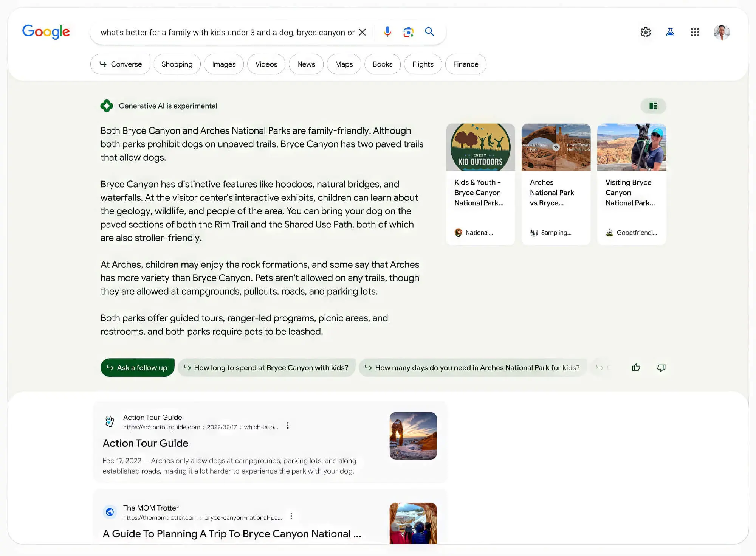The height and width of the screenshot is (556, 756).
Task: Give the AI answer a thumbs up
Action: click(636, 367)
